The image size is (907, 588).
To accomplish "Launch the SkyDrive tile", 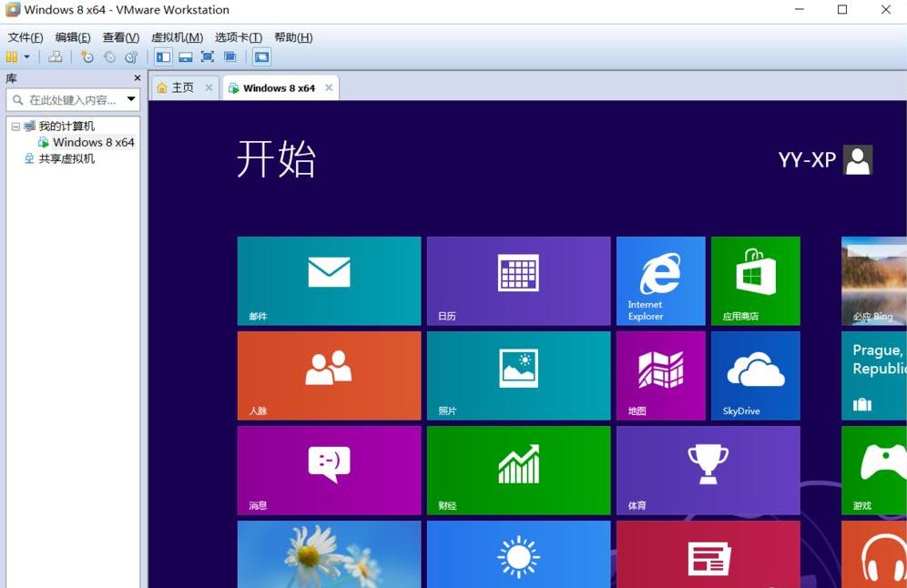I will 755,375.
